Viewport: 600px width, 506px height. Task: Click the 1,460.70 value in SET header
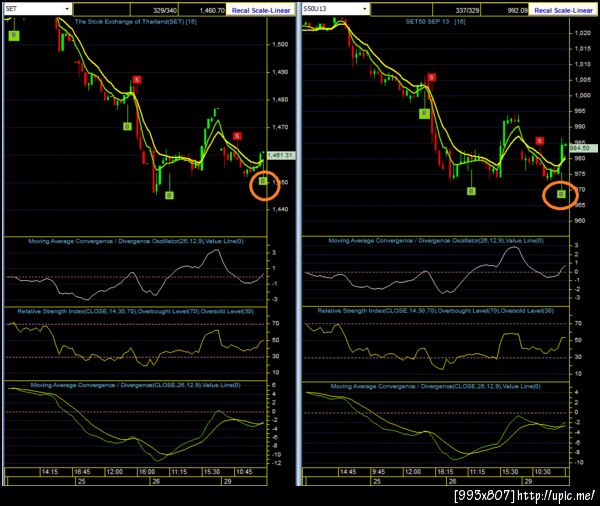(x=202, y=10)
